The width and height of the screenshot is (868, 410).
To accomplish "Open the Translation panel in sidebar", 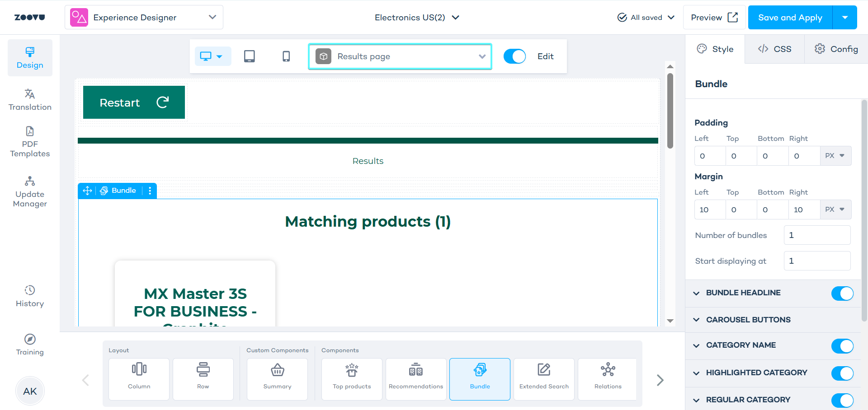I will [x=30, y=100].
